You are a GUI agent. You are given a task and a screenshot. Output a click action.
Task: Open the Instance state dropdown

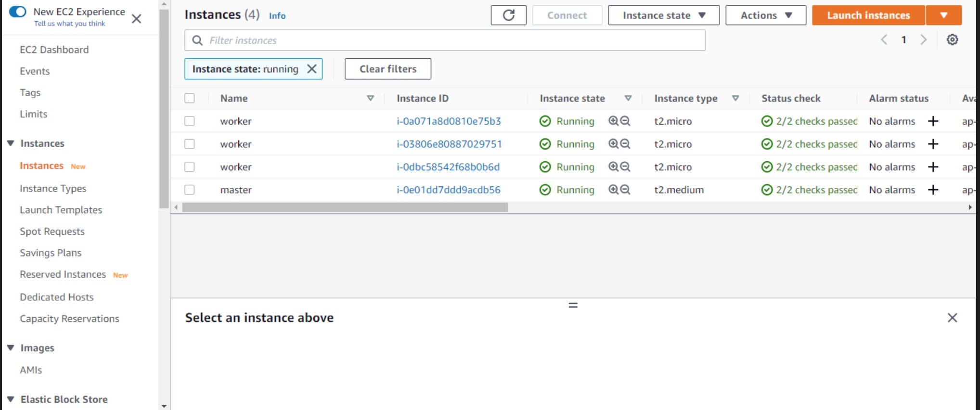[x=664, y=15]
